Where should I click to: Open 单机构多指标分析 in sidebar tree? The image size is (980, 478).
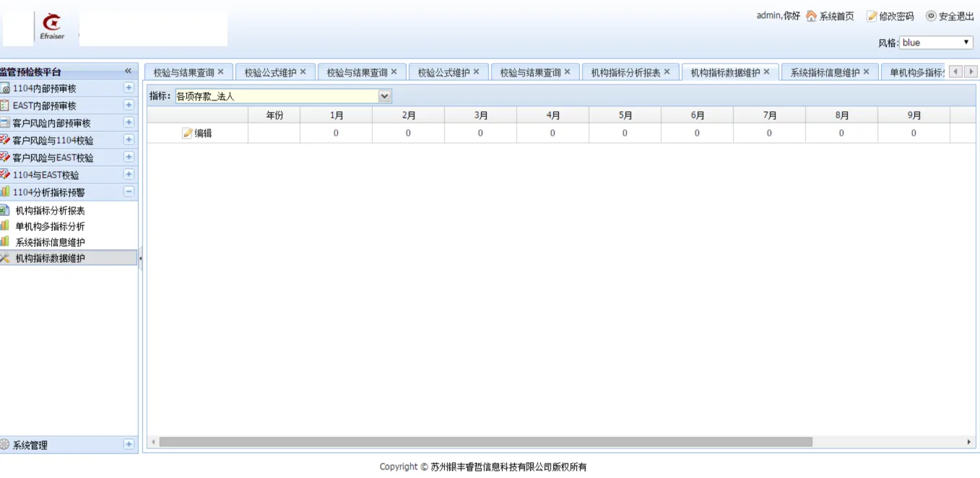50,227
